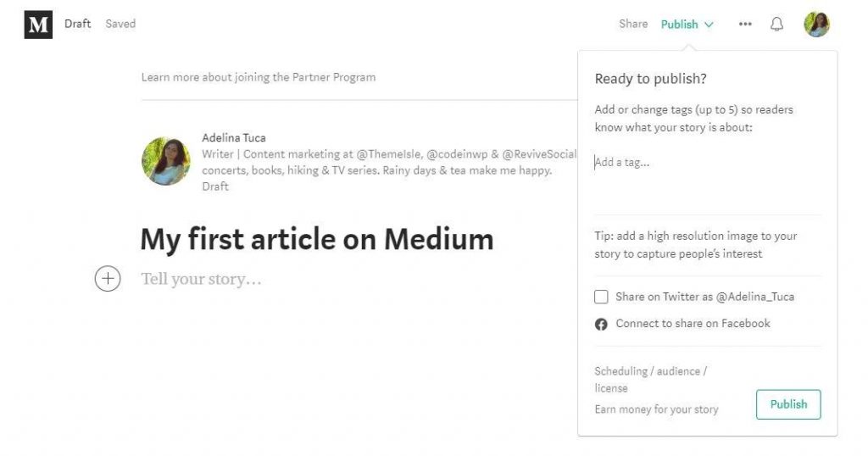Screen dimensions: 868x456
Task: Click the article title heading
Action: (x=316, y=239)
